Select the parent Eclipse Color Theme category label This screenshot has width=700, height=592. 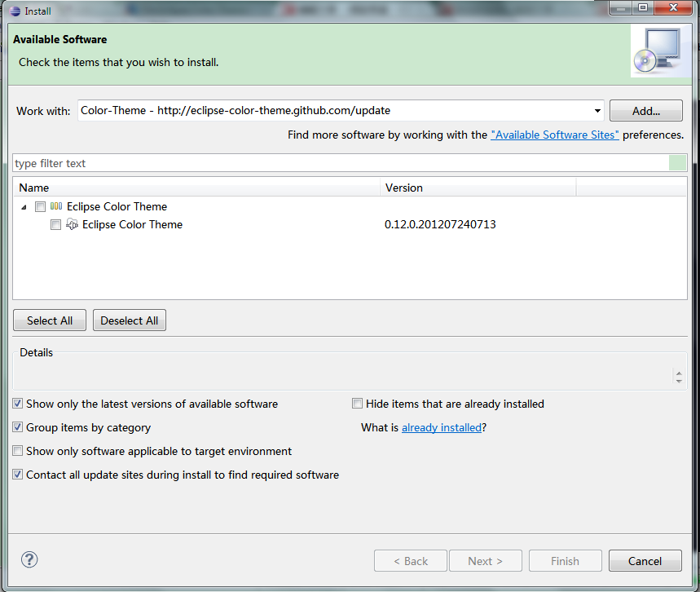click(117, 206)
